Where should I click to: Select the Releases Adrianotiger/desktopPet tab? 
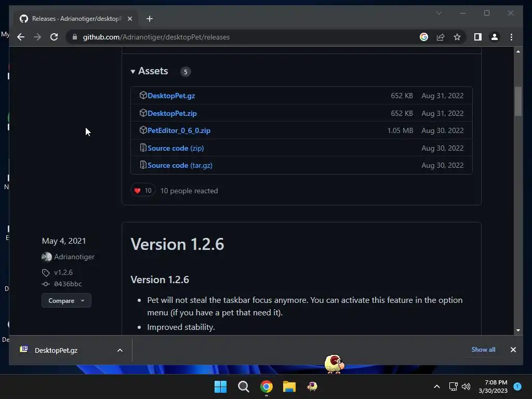click(76, 19)
